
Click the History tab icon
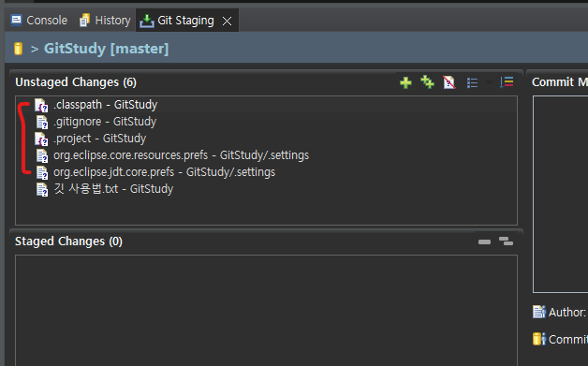(85, 21)
